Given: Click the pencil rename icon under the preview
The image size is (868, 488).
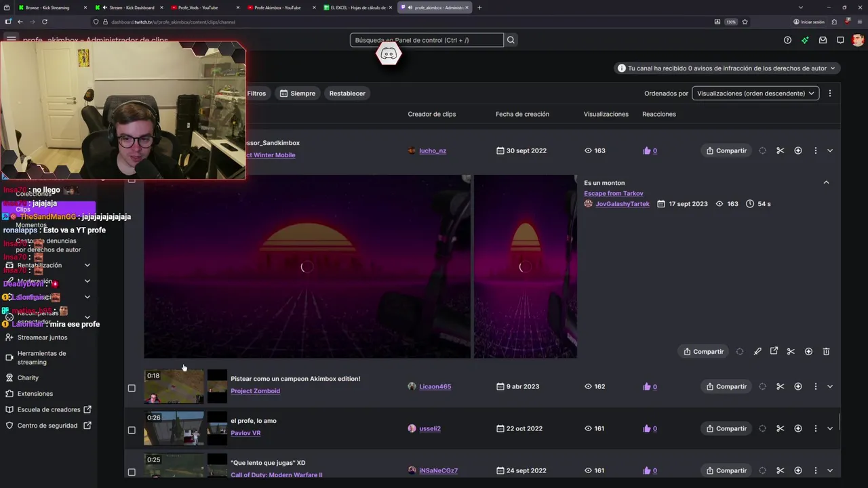Looking at the screenshot, I should click(x=757, y=351).
